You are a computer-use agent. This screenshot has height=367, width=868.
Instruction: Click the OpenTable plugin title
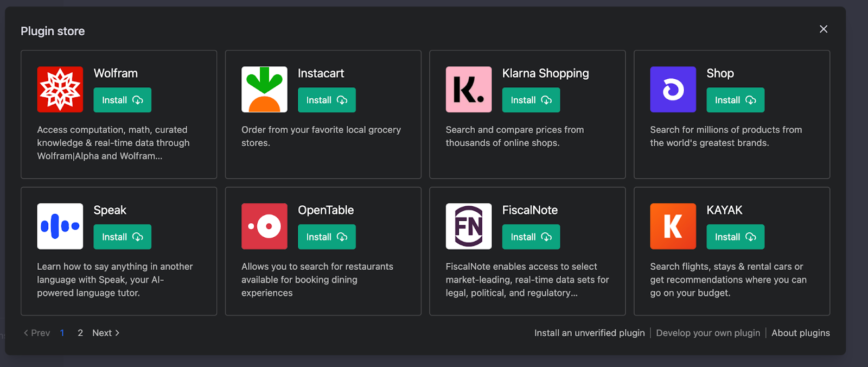coord(326,210)
